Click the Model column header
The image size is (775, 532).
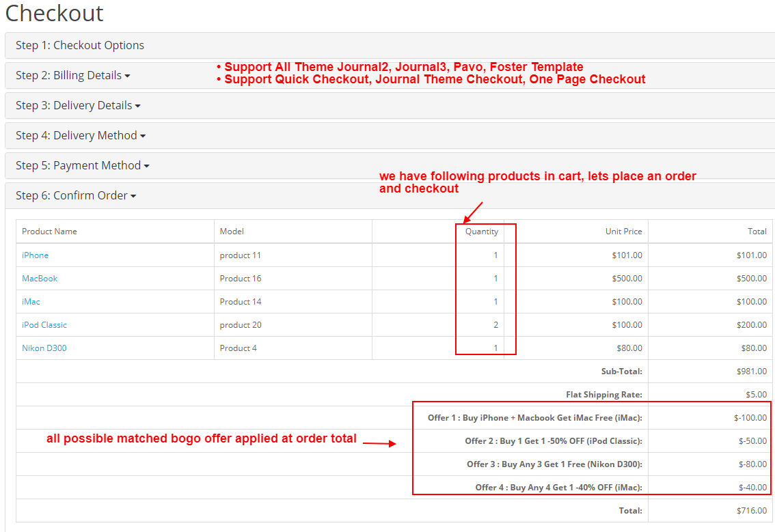(x=232, y=232)
